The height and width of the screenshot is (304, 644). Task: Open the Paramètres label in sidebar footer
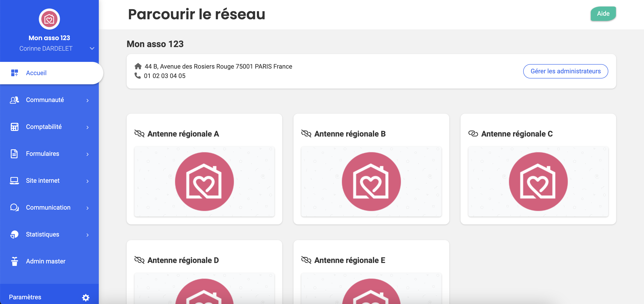pyautogui.click(x=25, y=297)
